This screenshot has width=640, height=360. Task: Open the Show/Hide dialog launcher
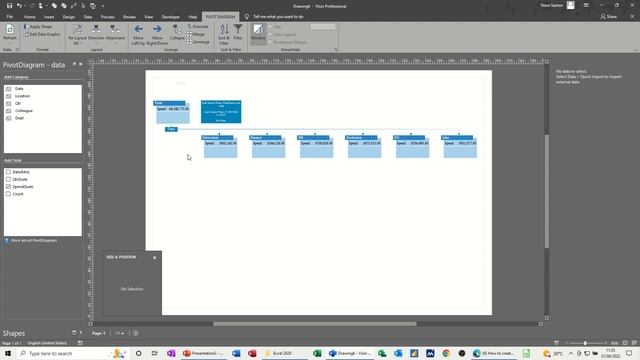point(336,50)
